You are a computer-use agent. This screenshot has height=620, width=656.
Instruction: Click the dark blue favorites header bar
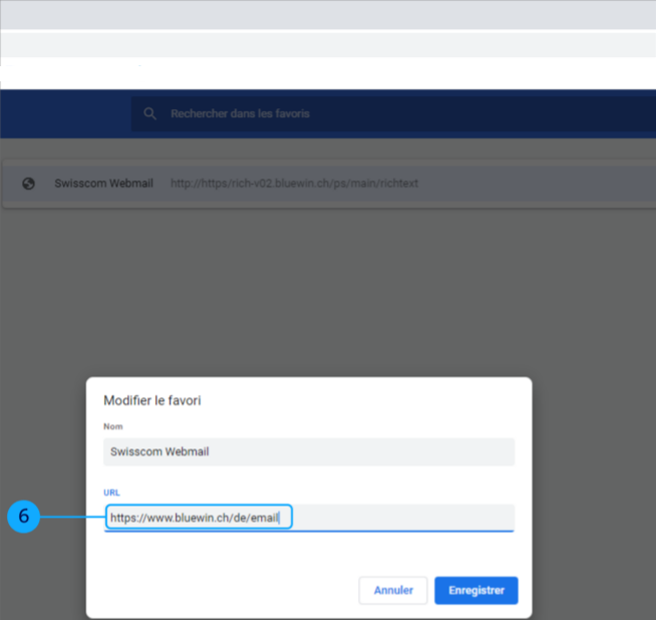point(60,114)
